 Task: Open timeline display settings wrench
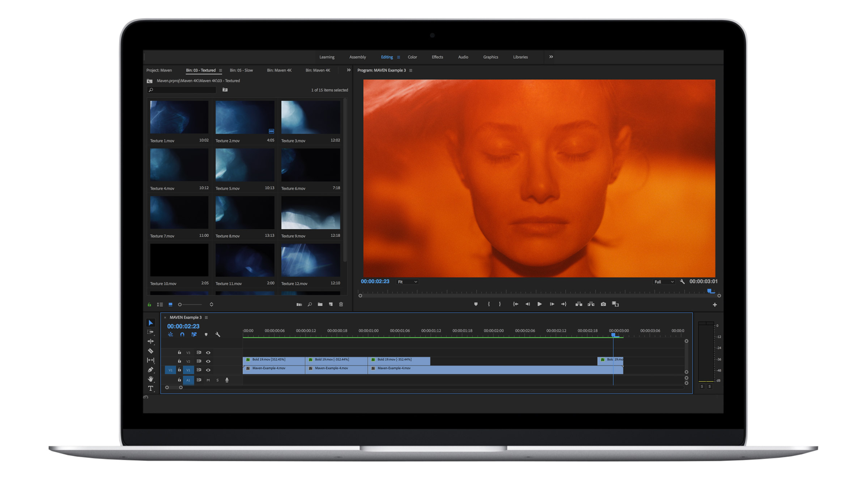tap(218, 335)
